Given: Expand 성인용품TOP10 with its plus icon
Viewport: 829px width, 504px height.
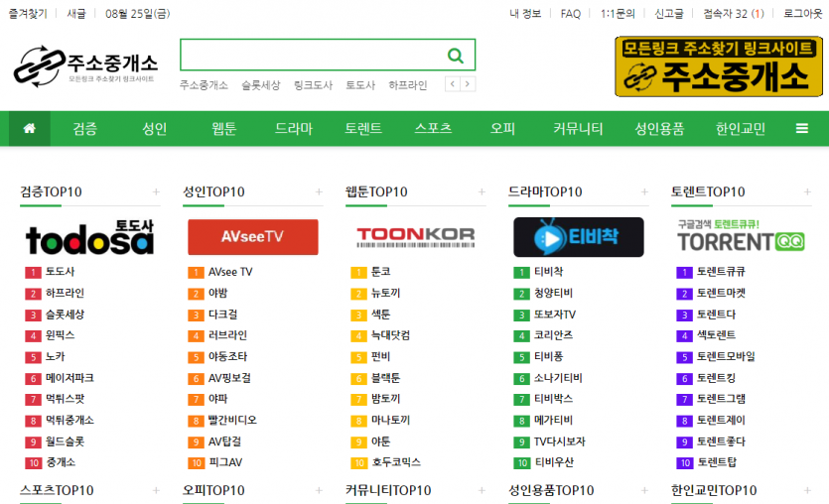Looking at the screenshot, I should (x=644, y=491).
